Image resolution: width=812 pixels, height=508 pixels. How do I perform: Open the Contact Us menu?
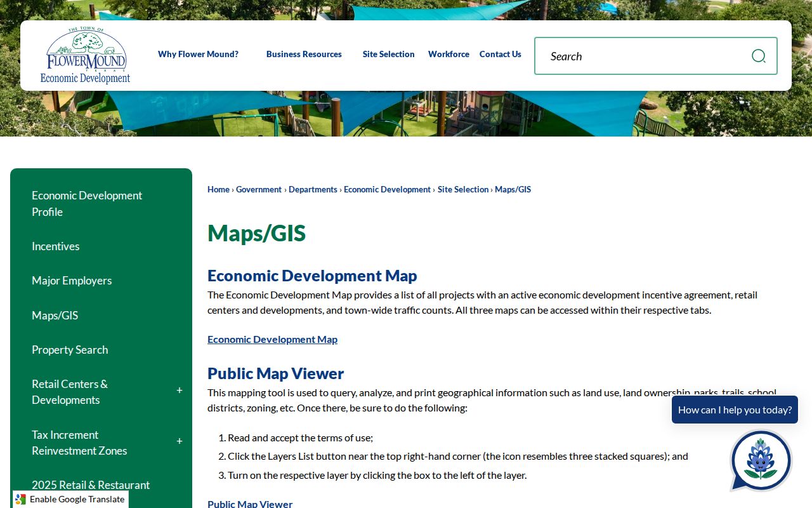pyautogui.click(x=501, y=54)
